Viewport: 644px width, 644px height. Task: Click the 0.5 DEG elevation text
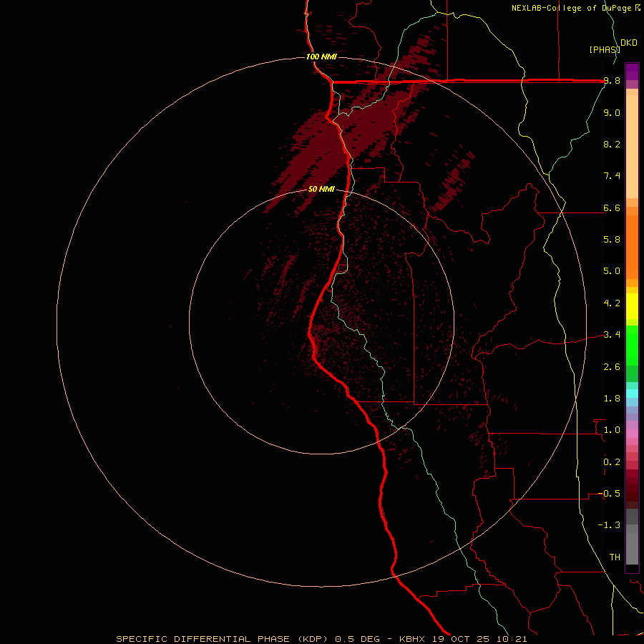(x=356, y=639)
